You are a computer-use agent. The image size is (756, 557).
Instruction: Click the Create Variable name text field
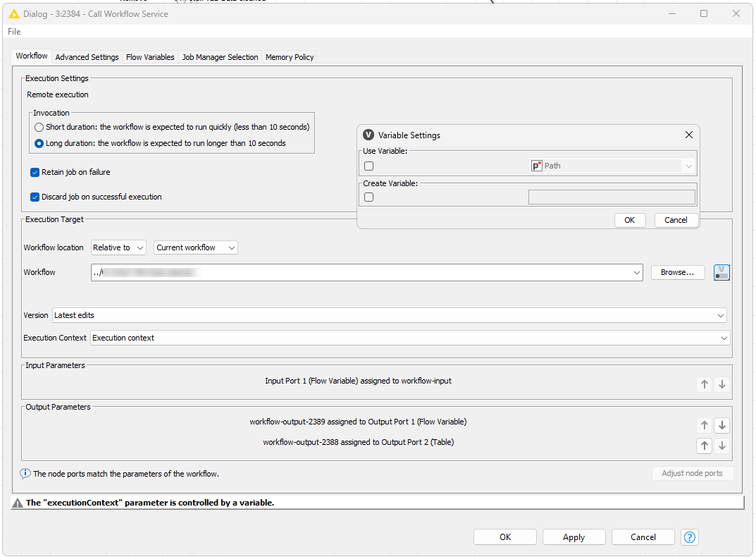[x=611, y=197]
